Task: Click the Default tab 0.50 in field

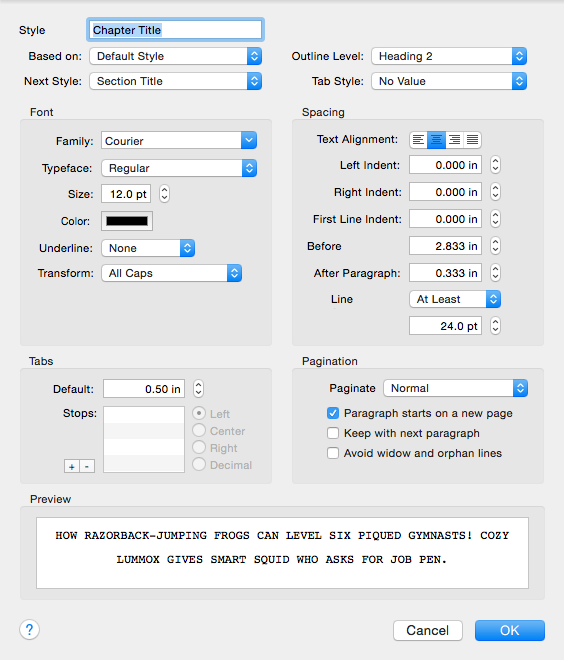Action: coord(144,389)
